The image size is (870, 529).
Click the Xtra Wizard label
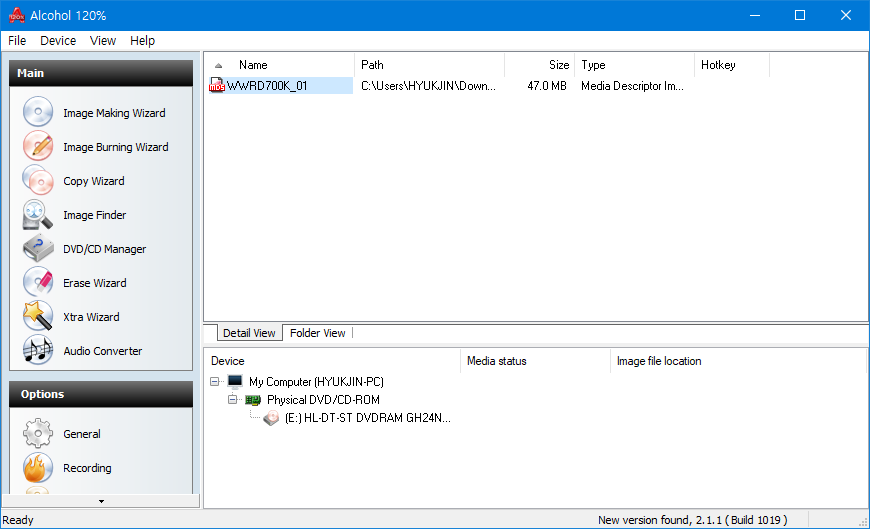pos(91,317)
